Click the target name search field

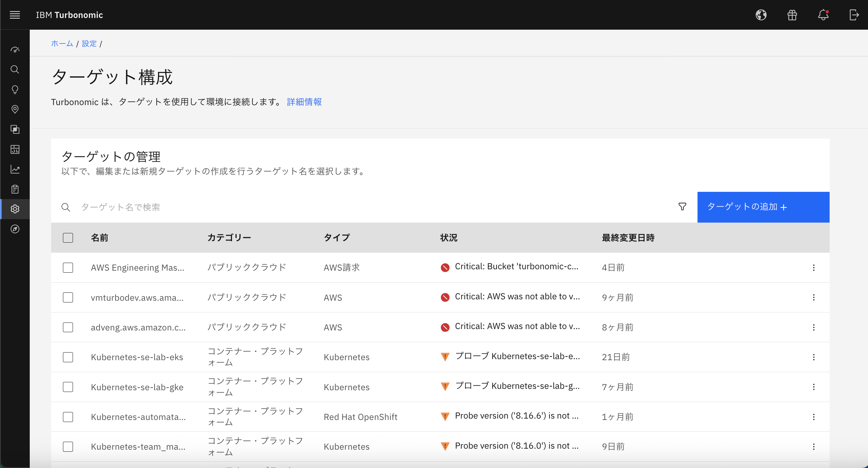pyautogui.click(x=346, y=207)
